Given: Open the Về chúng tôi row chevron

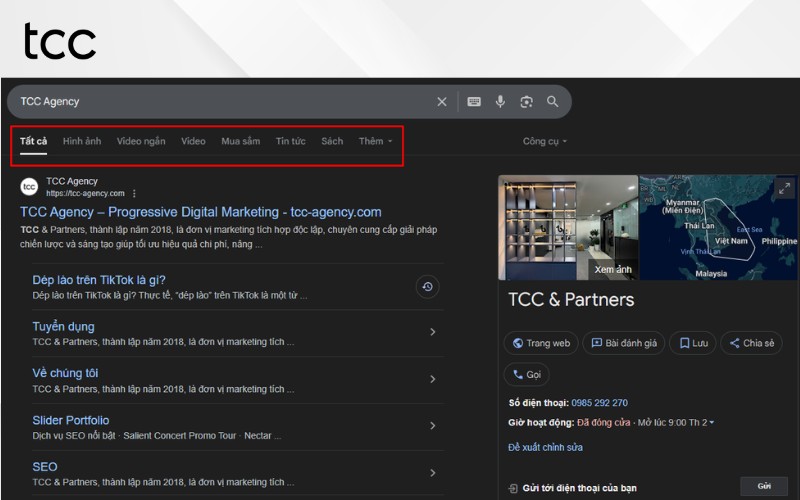Looking at the screenshot, I should [433, 379].
